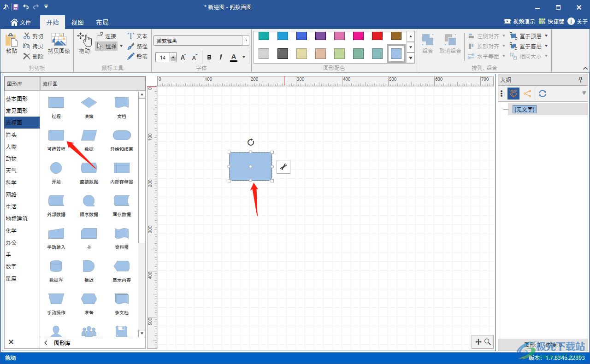Screen dimensions: 590x364
Task: Pick the dark gray color swatch
Action: point(283,53)
